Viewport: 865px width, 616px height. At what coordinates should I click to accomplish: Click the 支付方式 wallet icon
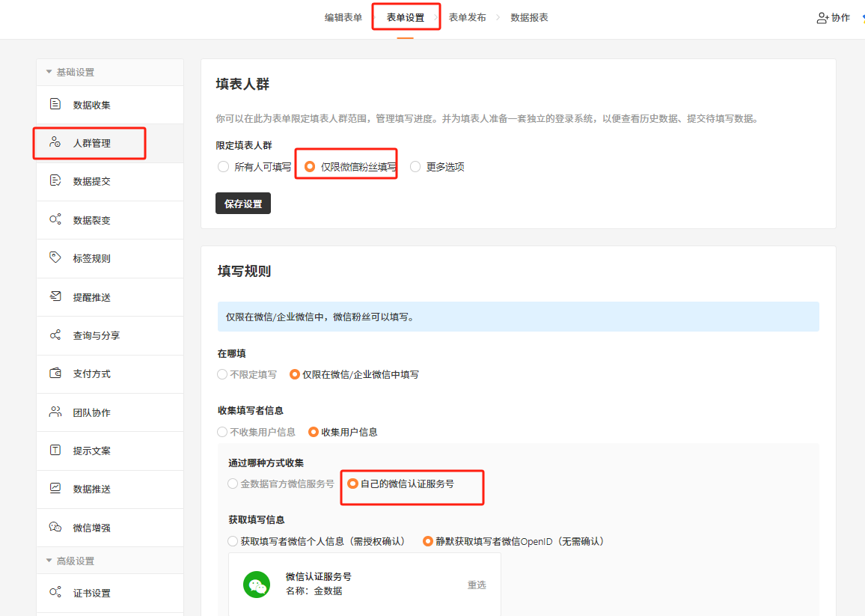point(55,373)
